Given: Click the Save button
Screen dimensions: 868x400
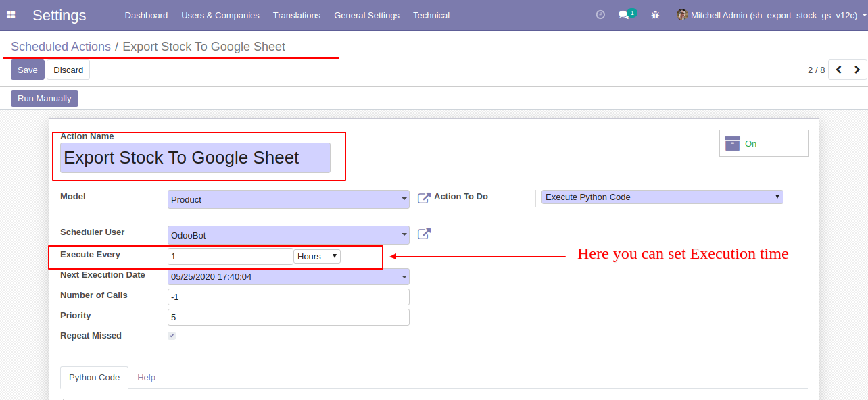Looking at the screenshot, I should click(28, 70).
